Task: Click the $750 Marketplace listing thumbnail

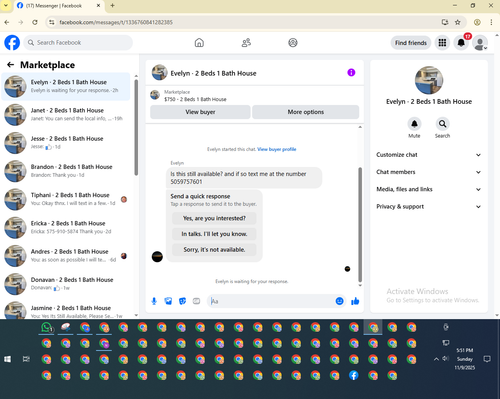Action: [x=155, y=95]
